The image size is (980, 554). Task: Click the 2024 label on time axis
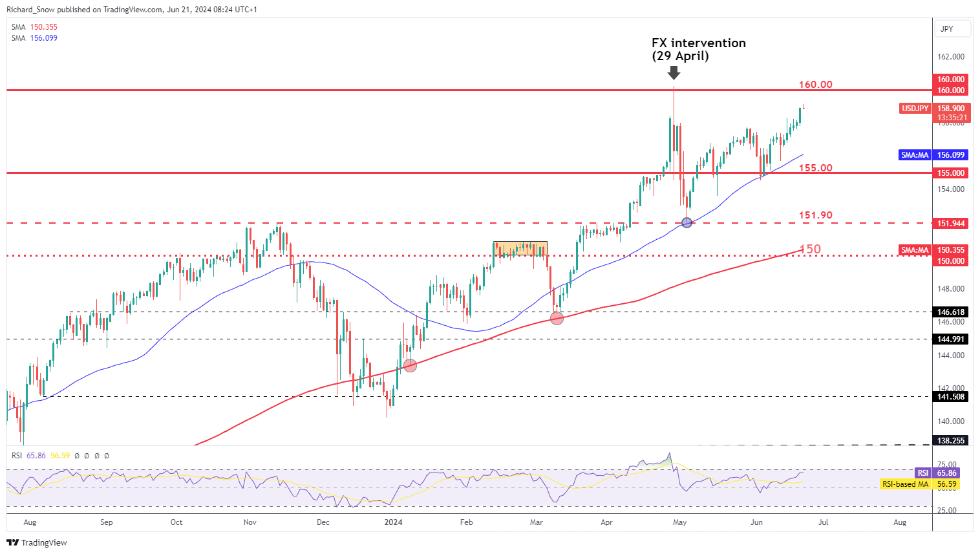click(393, 522)
